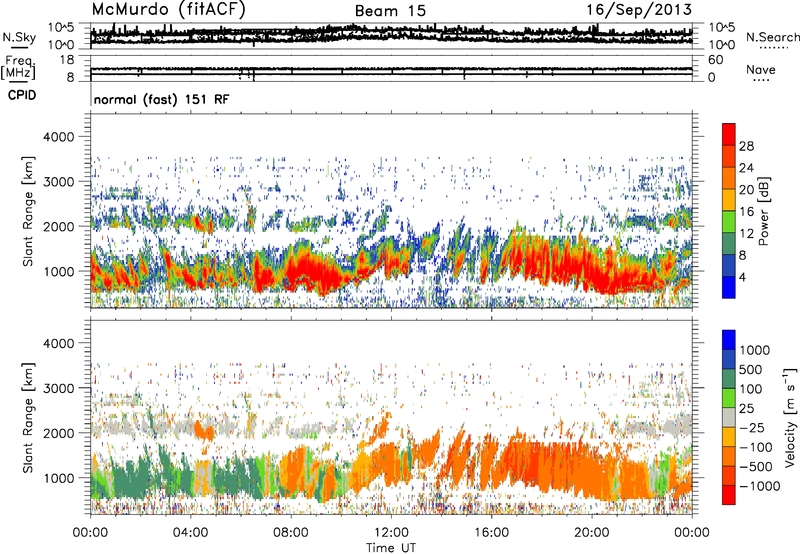Click the '1000' tick on the velocity colorbar
The height and width of the screenshot is (554, 800).
(755, 350)
